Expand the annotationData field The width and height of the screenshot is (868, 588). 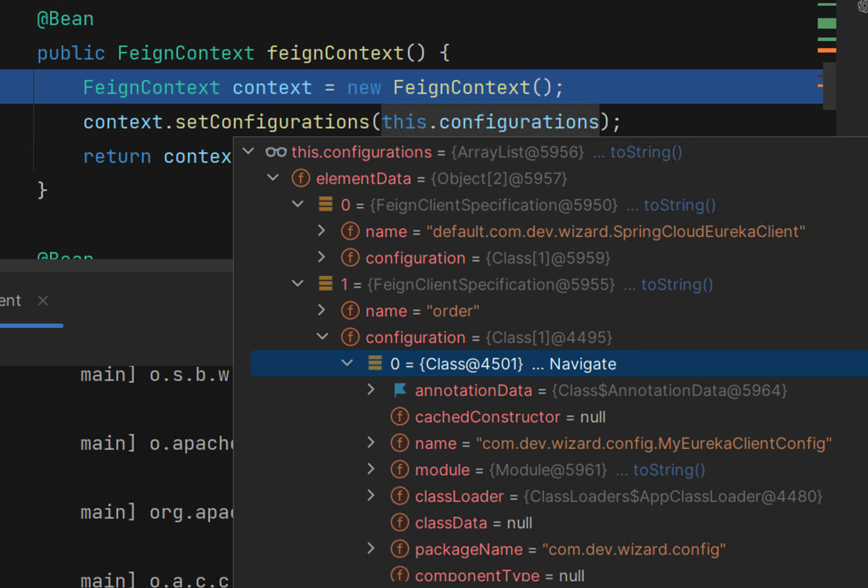pos(371,389)
